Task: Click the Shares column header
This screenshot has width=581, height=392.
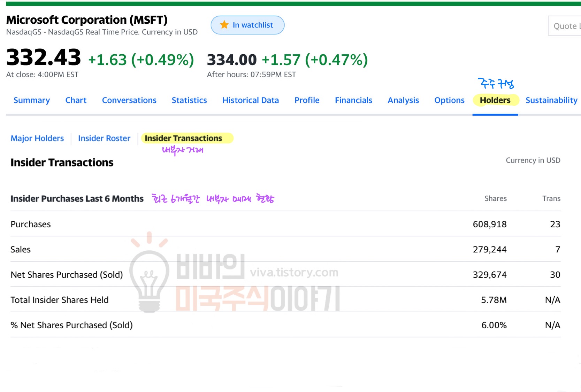Action: pyautogui.click(x=495, y=198)
